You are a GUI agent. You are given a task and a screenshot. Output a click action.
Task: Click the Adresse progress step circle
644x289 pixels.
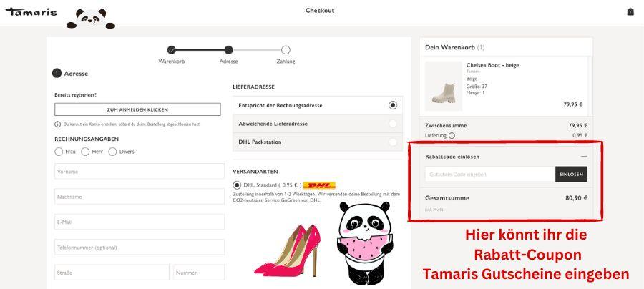pos(228,50)
